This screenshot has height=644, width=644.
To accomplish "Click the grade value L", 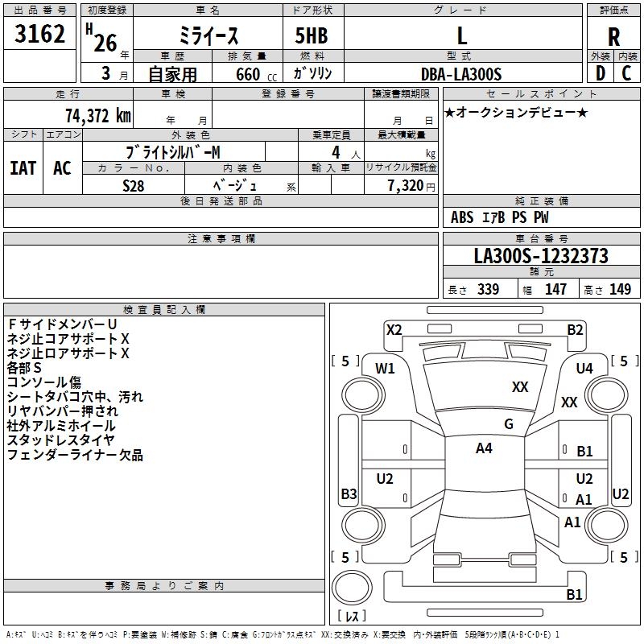I will (x=462, y=35).
